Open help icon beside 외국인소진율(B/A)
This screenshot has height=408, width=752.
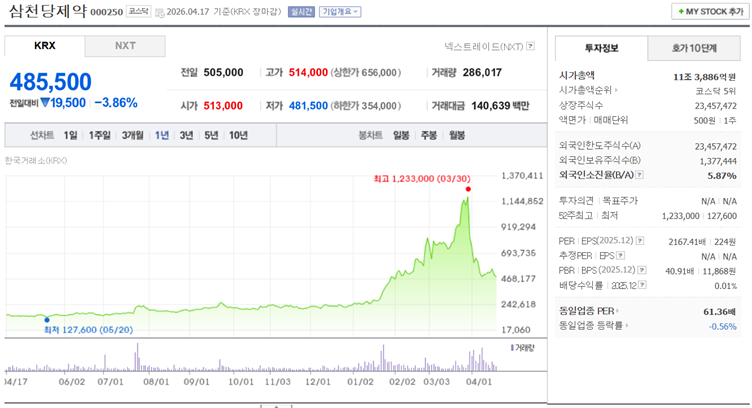pos(639,175)
